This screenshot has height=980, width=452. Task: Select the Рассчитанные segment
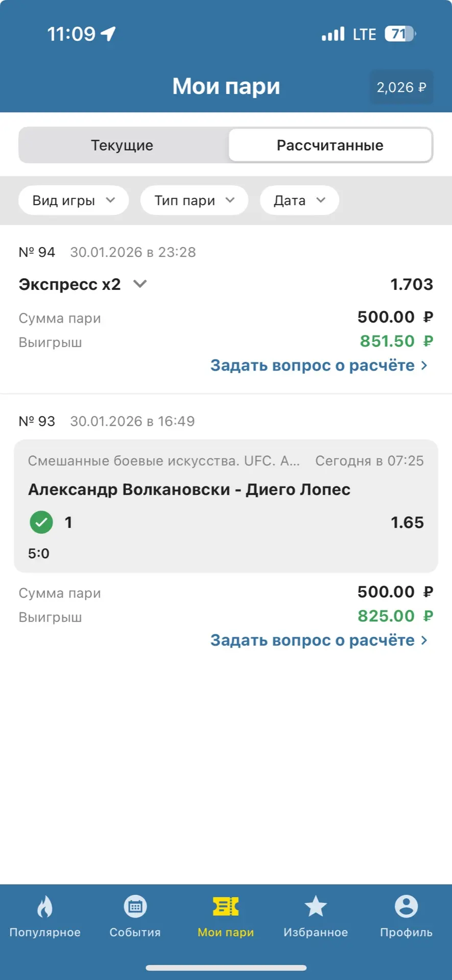pyautogui.click(x=330, y=145)
